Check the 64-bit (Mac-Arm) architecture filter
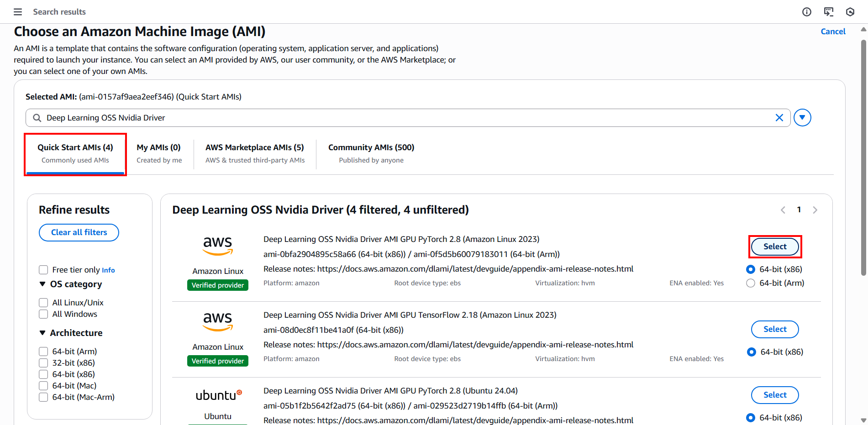 [x=43, y=397]
